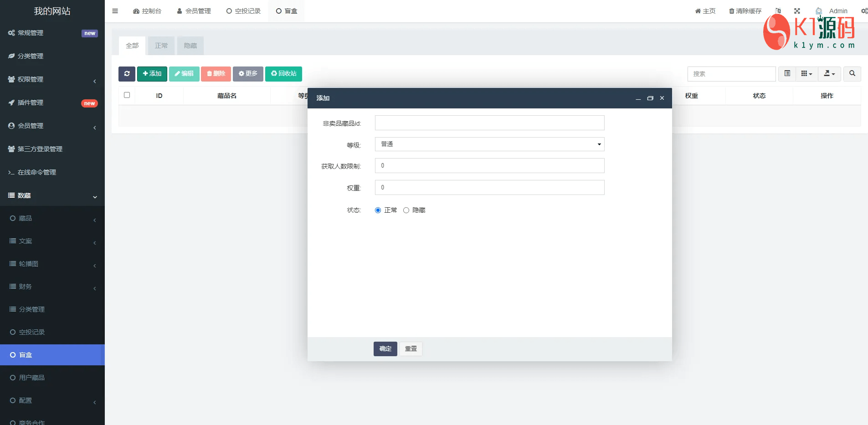The height and width of the screenshot is (425, 868).
Task: Open 用户藏品 in the sidebar
Action: click(x=52, y=378)
